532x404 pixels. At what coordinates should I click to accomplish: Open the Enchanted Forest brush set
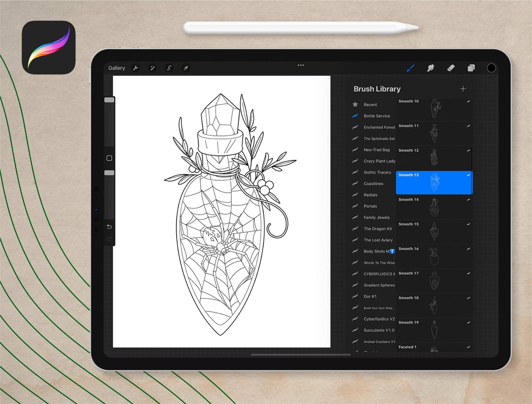pyautogui.click(x=380, y=127)
